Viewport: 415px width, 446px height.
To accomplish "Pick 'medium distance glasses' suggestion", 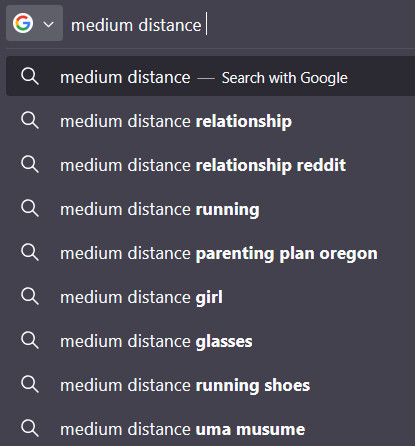I will coord(210,341).
